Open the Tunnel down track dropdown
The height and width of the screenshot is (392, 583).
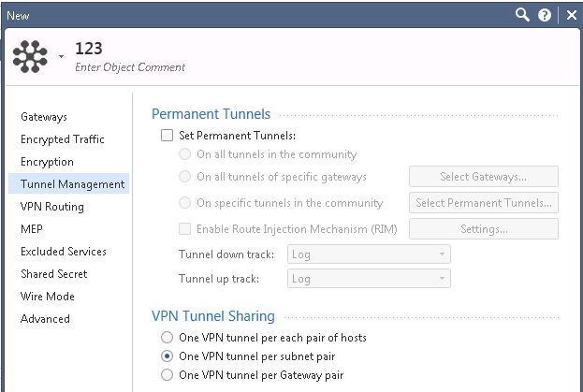click(x=371, y=254)
